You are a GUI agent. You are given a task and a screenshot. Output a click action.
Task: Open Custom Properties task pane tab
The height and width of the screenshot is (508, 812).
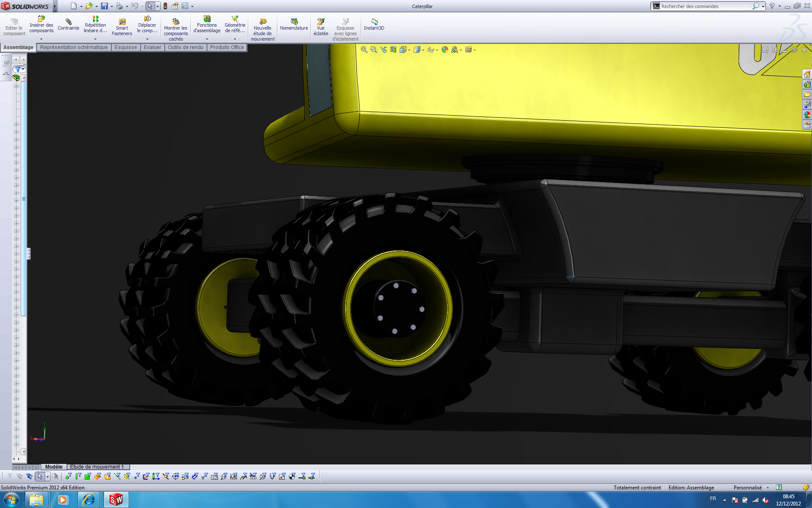pos(807,125)
